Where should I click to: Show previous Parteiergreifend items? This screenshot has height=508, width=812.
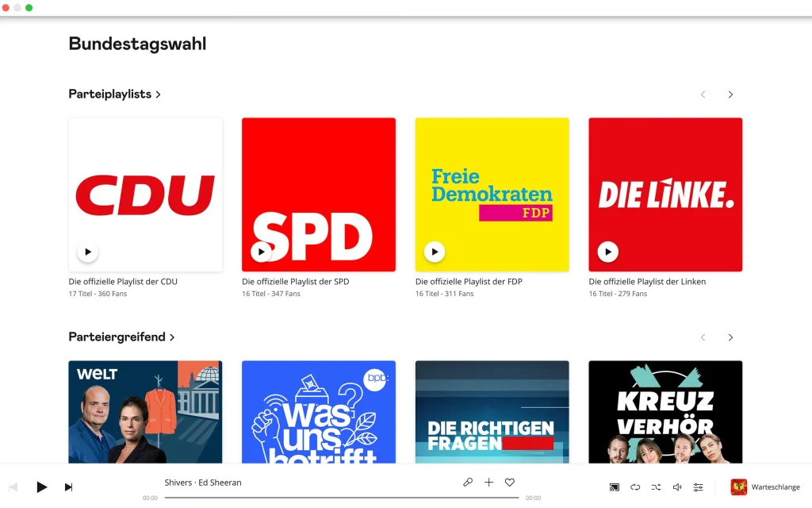(703, 337)
